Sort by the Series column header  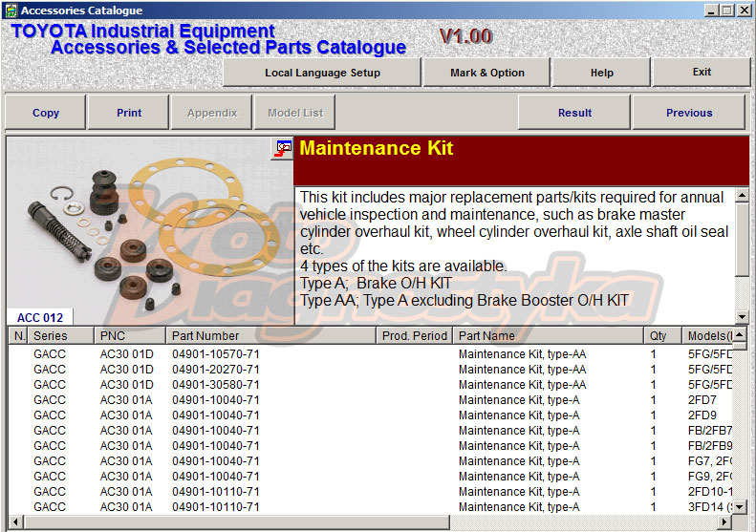coord(61,335)
